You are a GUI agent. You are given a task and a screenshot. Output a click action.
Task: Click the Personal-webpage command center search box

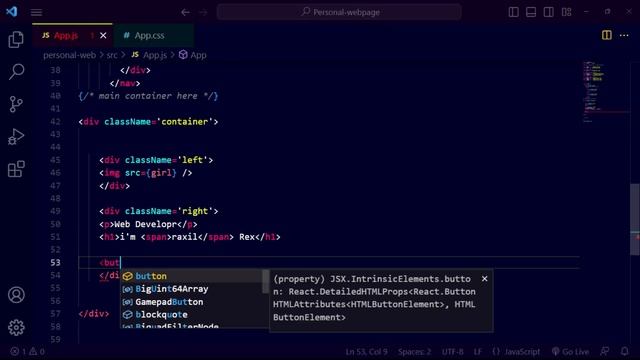click(x=339, y=12)
